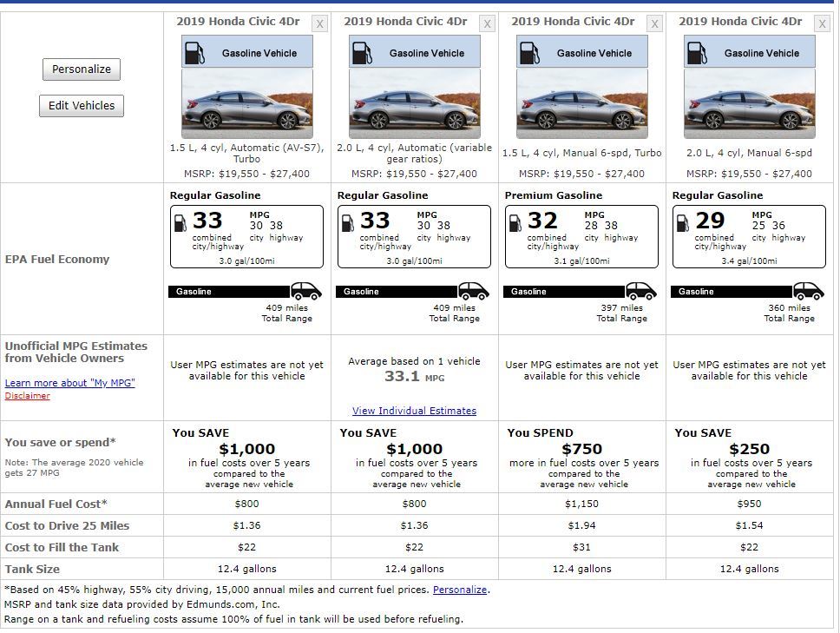
Task: Click the "1.5 L, 4 cyl, Manual 6-spd, Turbo" description
Action: [x=581, y=153]
